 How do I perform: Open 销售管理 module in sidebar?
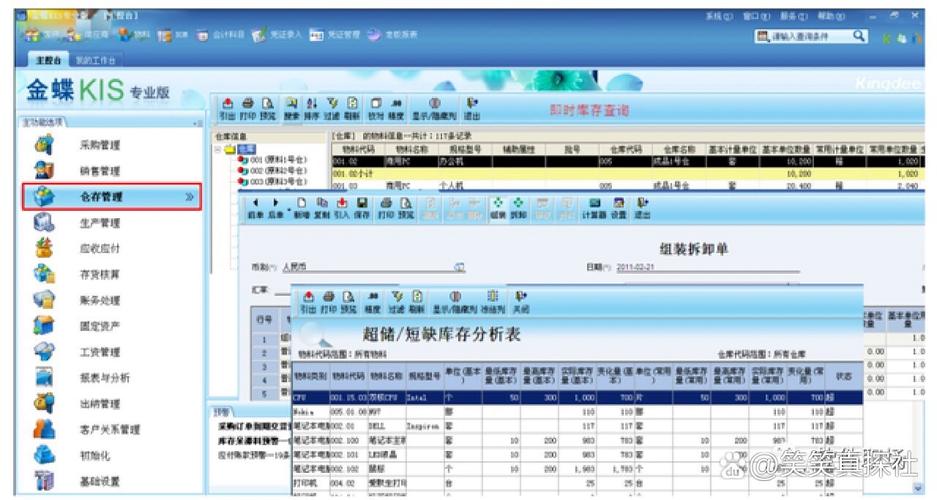[x=99, y=171]
